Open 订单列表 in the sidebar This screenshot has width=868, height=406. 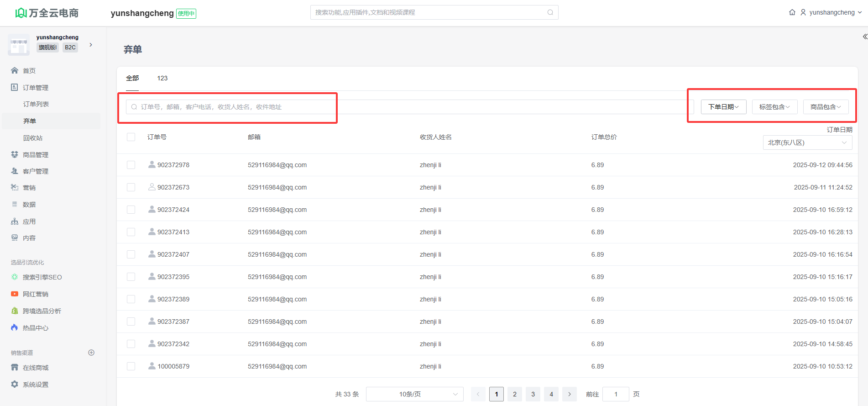[36, 104]
